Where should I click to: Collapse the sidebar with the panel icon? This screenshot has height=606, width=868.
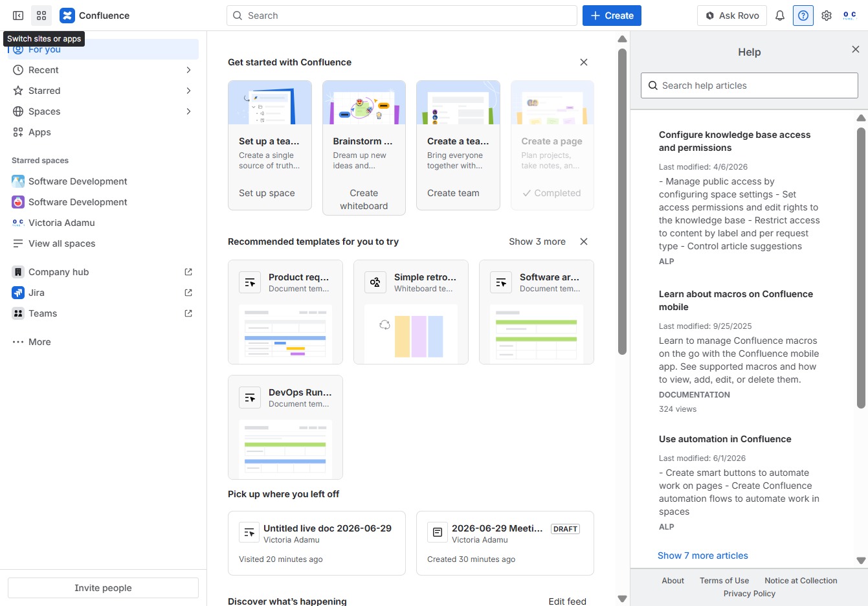[x=18, y=16]
